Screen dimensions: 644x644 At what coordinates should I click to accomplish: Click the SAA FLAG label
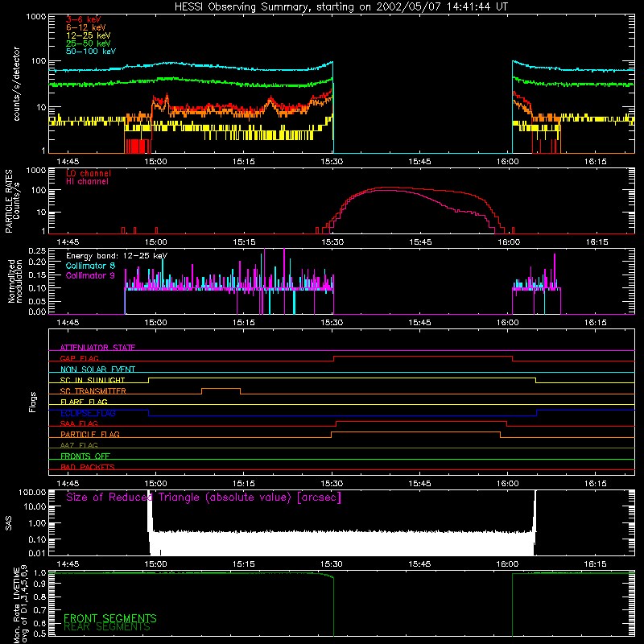click(79, 424)
